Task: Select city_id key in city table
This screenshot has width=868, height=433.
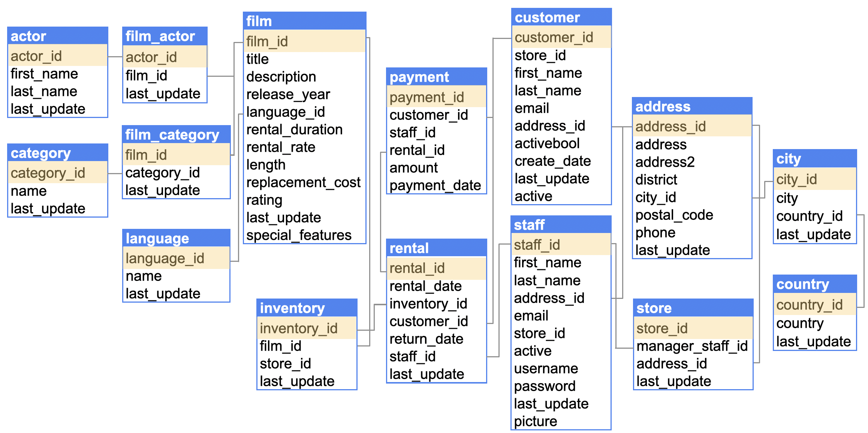Action: point(797,179)
